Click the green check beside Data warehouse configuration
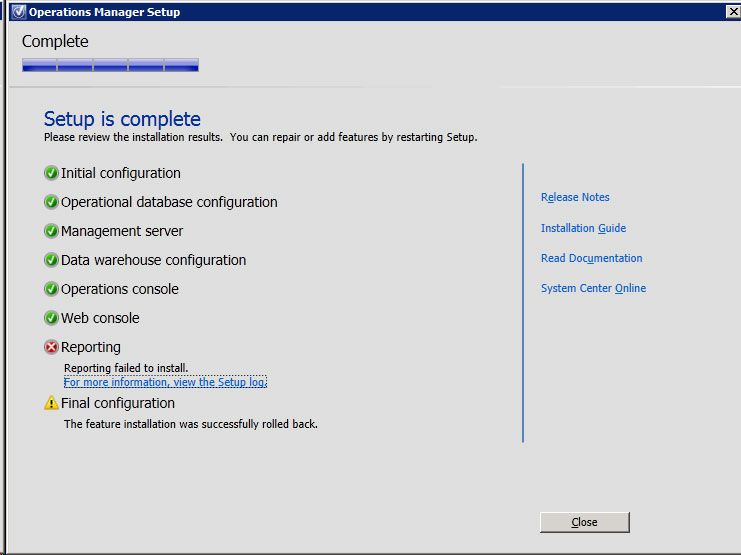This screenshot has height=555, width=741. (x=51, y=260)
